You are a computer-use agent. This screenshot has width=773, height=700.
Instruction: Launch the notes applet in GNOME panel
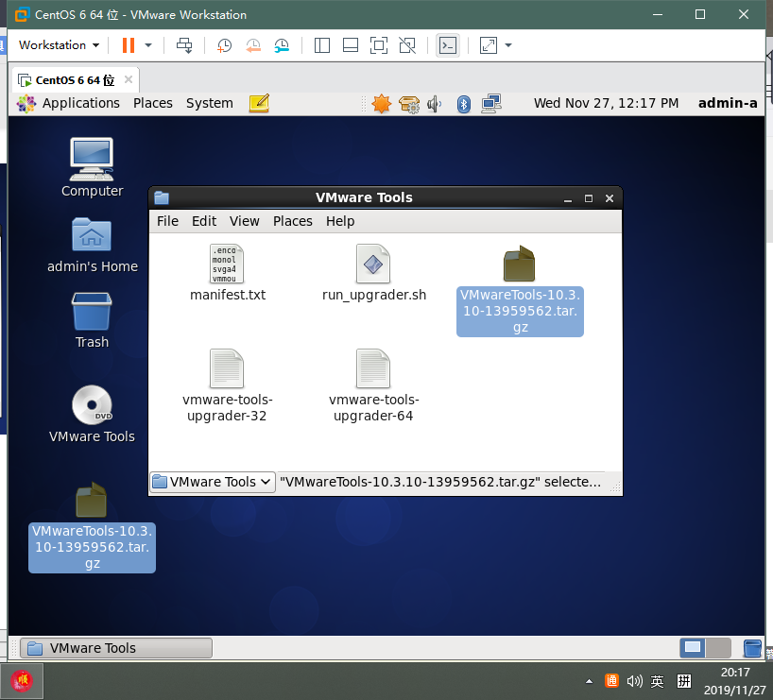(259, 103)
